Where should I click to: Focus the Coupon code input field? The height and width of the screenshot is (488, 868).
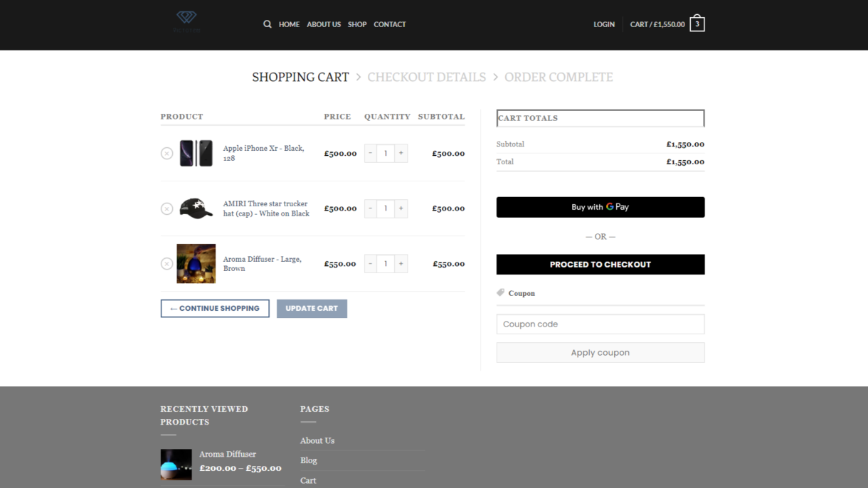point(600,324)
